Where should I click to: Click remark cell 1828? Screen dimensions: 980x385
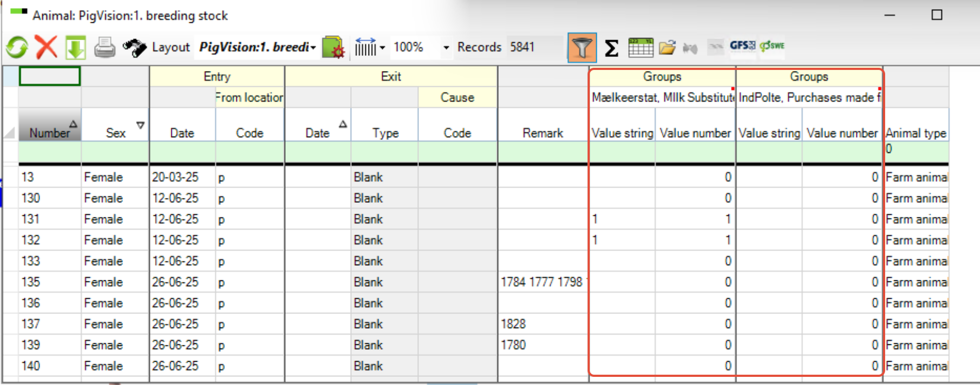[x=543, y=324]
